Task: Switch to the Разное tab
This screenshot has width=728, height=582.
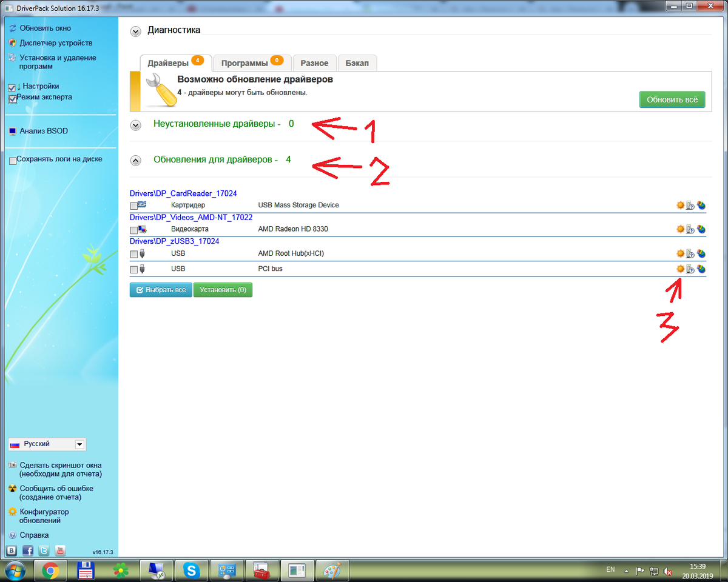Action: [314, 62]
